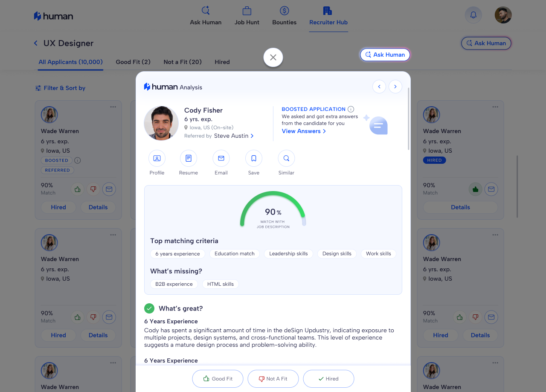Viewport: 546px width, 392px height.
Task: Open the Not a Fit (20) tab
Action: point(183,62)
